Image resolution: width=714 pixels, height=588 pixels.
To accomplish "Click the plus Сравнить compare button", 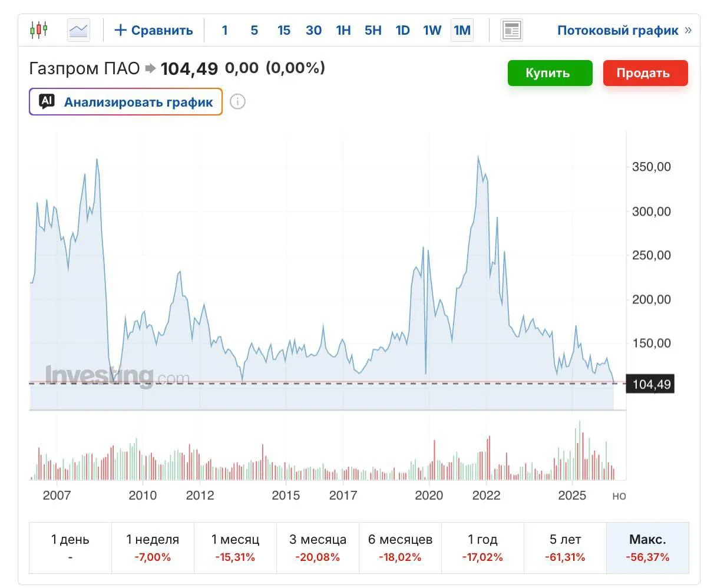I will pos(154,30).
